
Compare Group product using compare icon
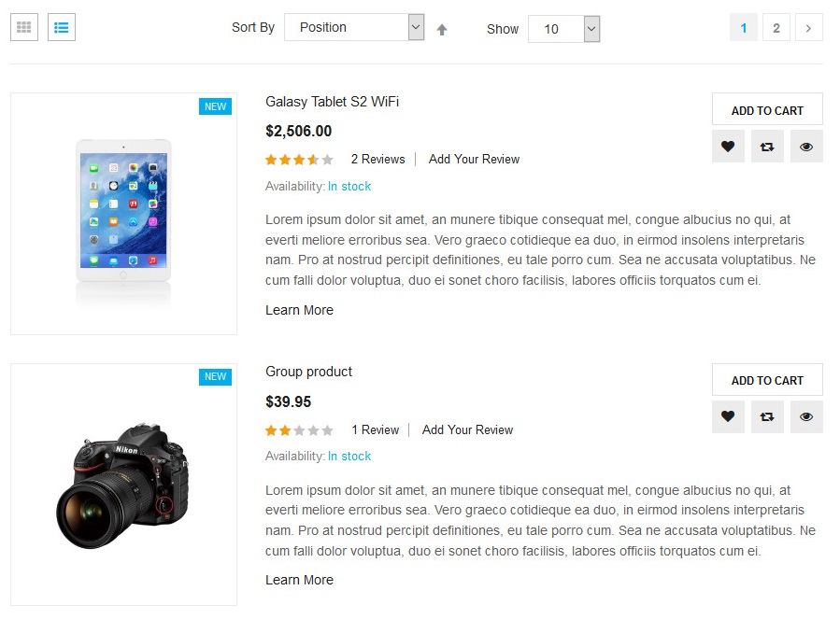coord(767,416)
